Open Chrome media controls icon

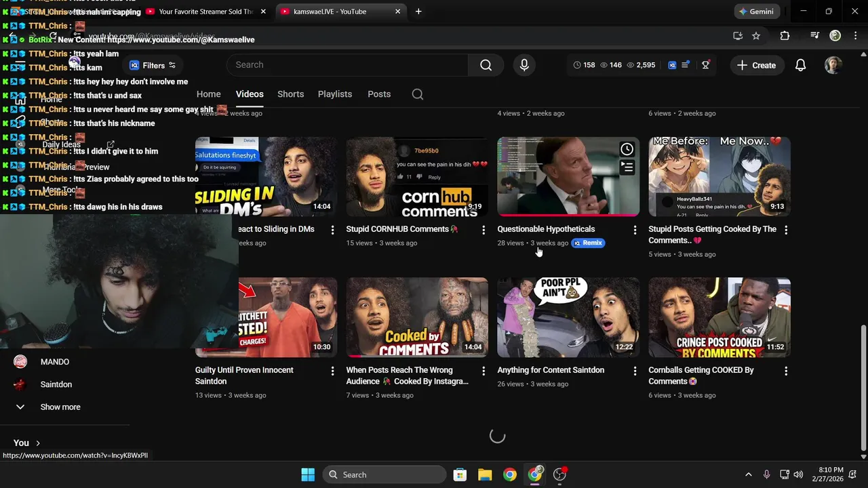pyautogui.click(x=815, y=36)
